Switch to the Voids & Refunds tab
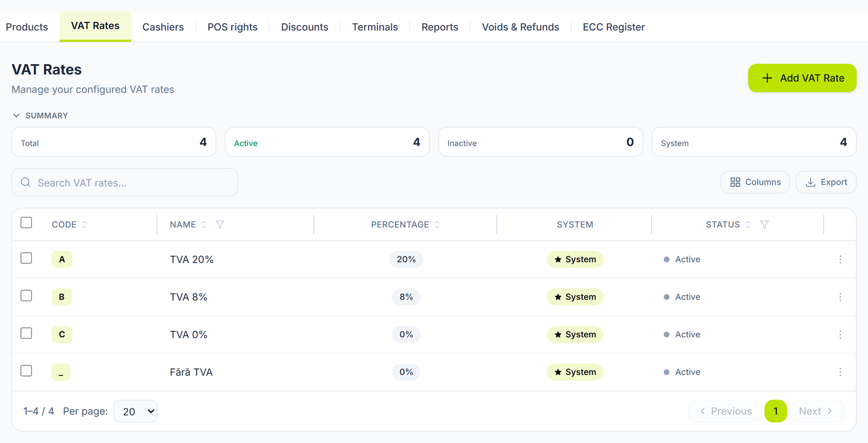Image resolution: width=868 pixels, height=443 pixels. pos(520,27)
